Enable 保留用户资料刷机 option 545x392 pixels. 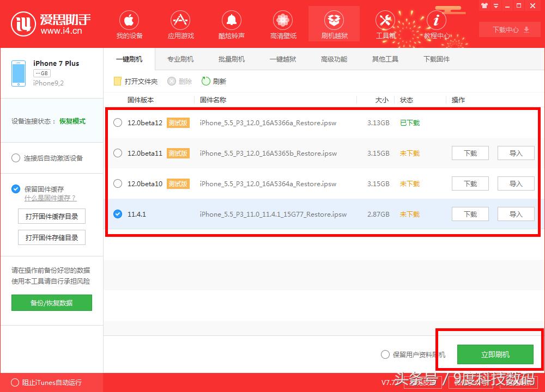pyautogui.click(x=385, y=354)
